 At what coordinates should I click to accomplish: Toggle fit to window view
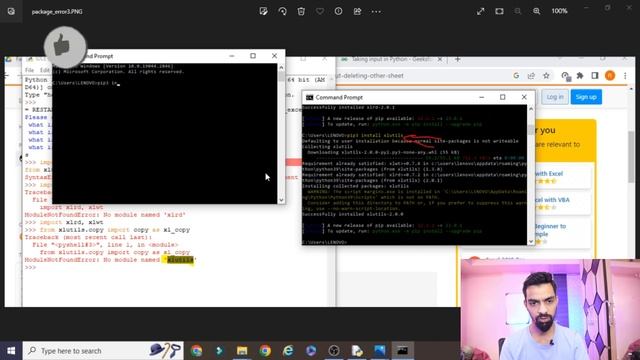[499, 11]
